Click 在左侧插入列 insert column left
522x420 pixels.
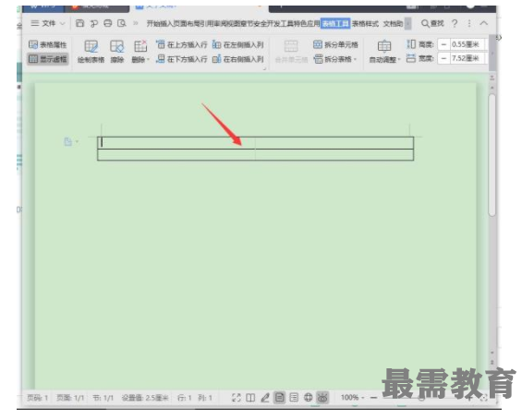click(238, 44)
